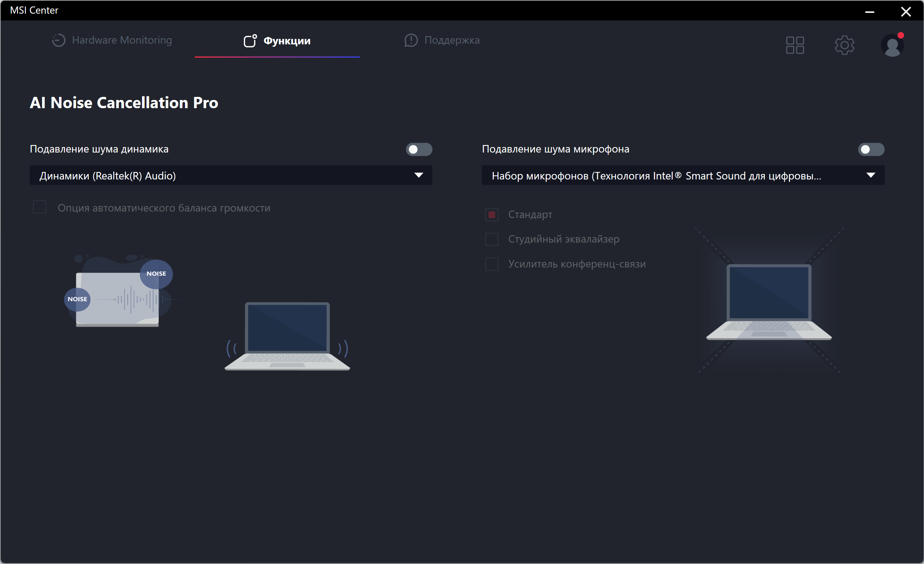
Task: Switch to the Функции tab
Action: click(x=277, y=41)
